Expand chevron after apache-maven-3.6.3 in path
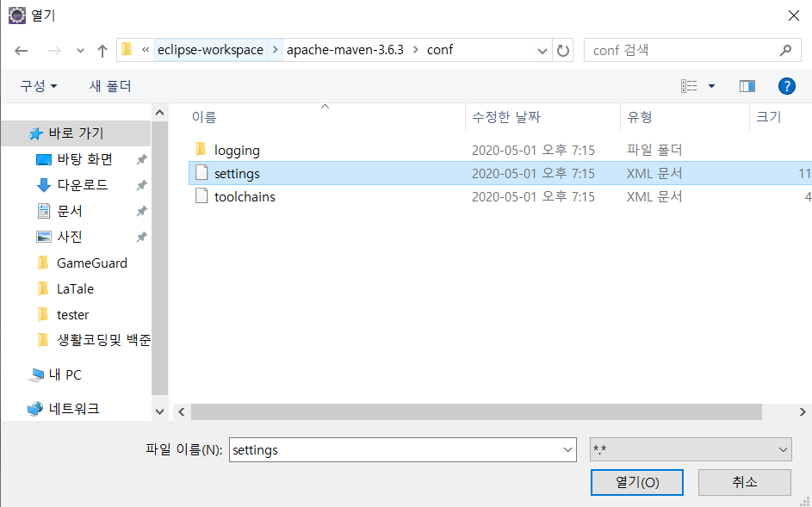Image resolution: width=812 pixels, height=507 pixels. click(x=415, y=50)
